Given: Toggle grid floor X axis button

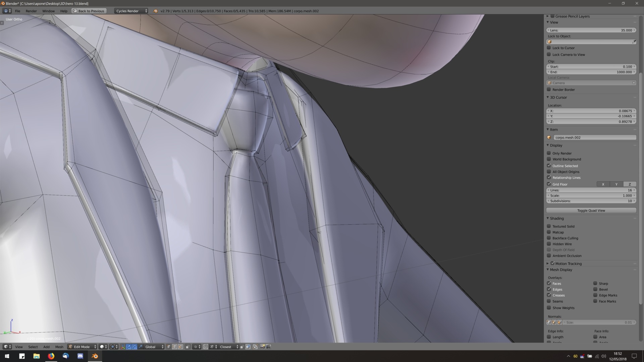Looking at the screenshot, I should (603, 184).
